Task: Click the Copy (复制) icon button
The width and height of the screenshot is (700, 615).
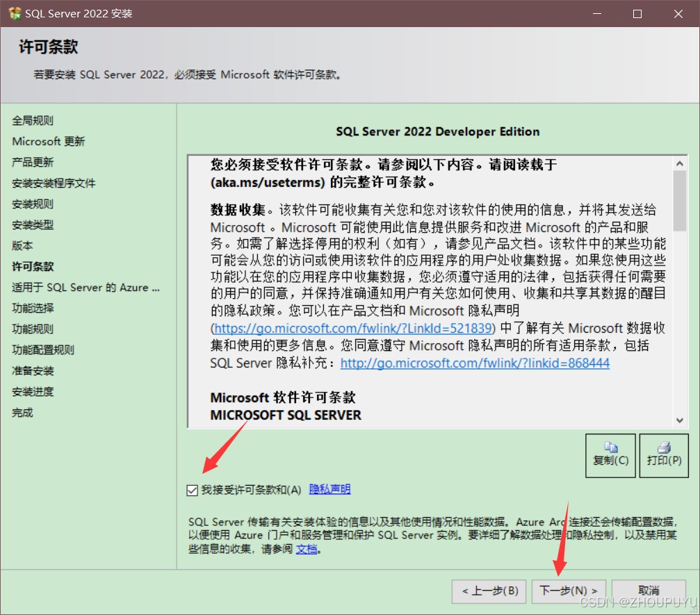Action: pos(610,455)
